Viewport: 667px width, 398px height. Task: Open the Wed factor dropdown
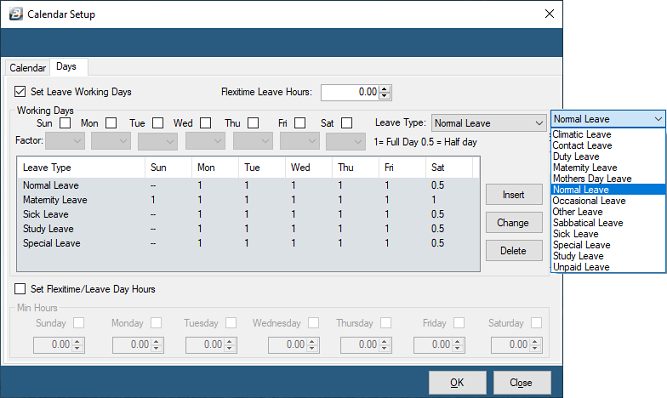pyautogui.click(x=205, y=141)
